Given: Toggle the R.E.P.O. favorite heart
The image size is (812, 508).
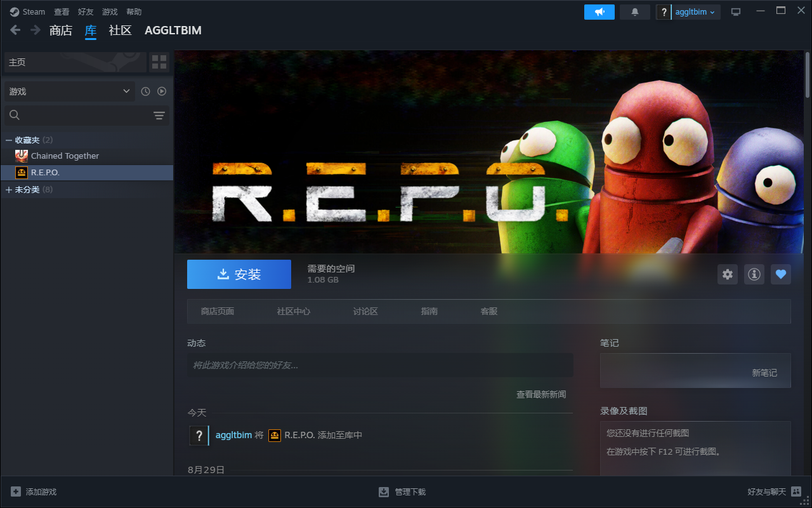Looking at the screenshot, I should point(781,274).
